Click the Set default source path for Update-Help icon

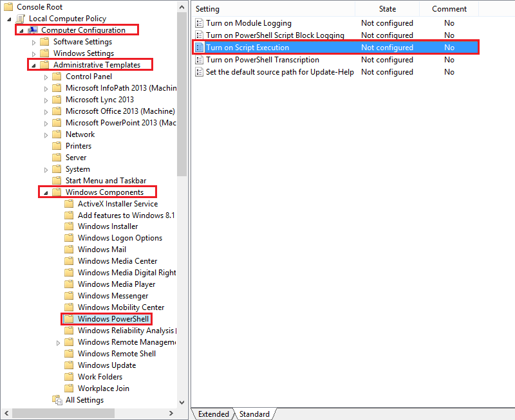tap(199, 71)
